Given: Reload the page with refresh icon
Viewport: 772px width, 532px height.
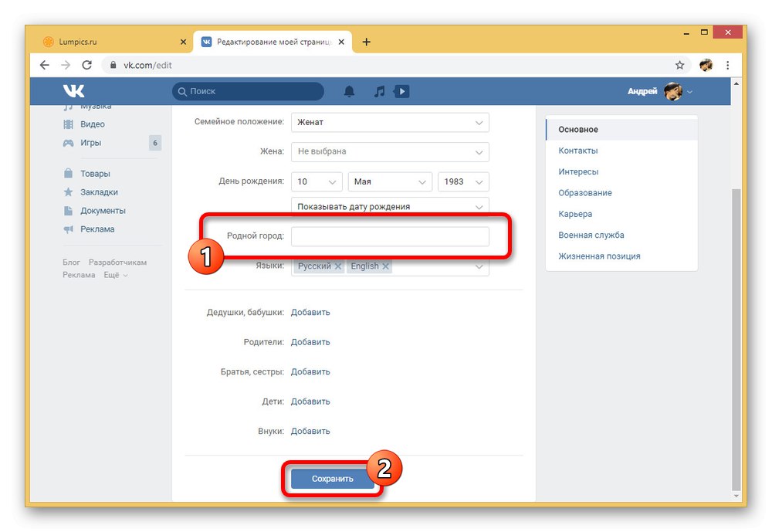Looking at the screenshot, I should tap(86, 65).
